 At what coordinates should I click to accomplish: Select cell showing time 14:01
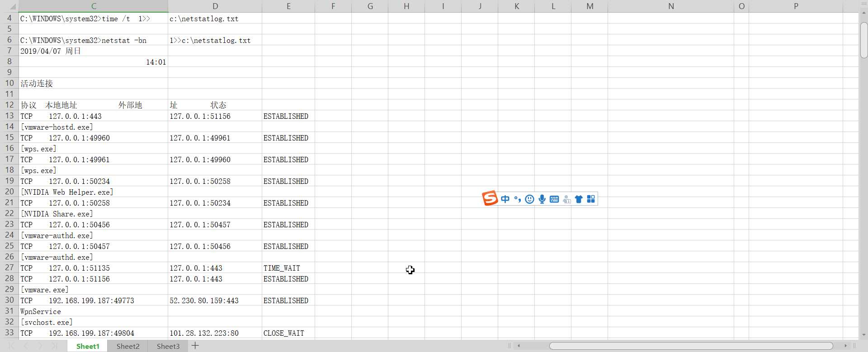point(94,62)
